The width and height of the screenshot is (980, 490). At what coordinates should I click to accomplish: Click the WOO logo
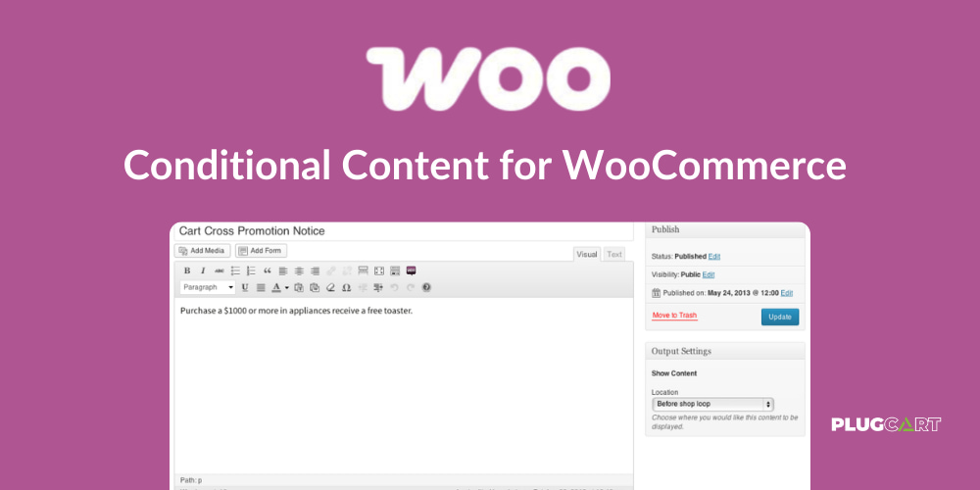tap(488, 79)
